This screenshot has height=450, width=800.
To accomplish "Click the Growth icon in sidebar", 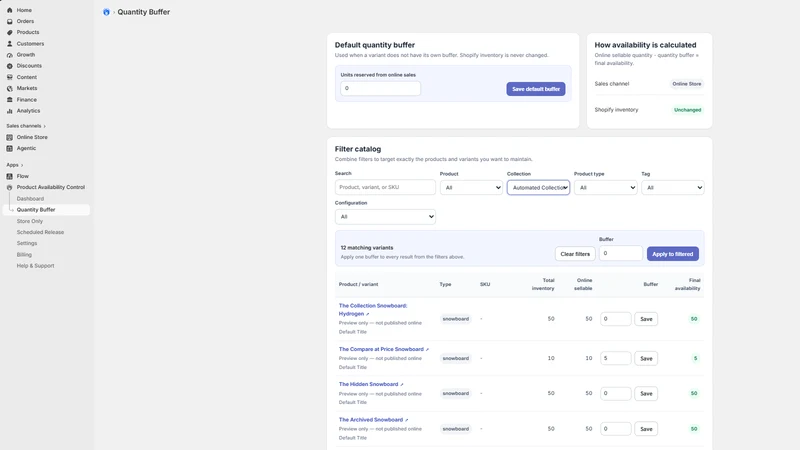I will coord(10,55).
